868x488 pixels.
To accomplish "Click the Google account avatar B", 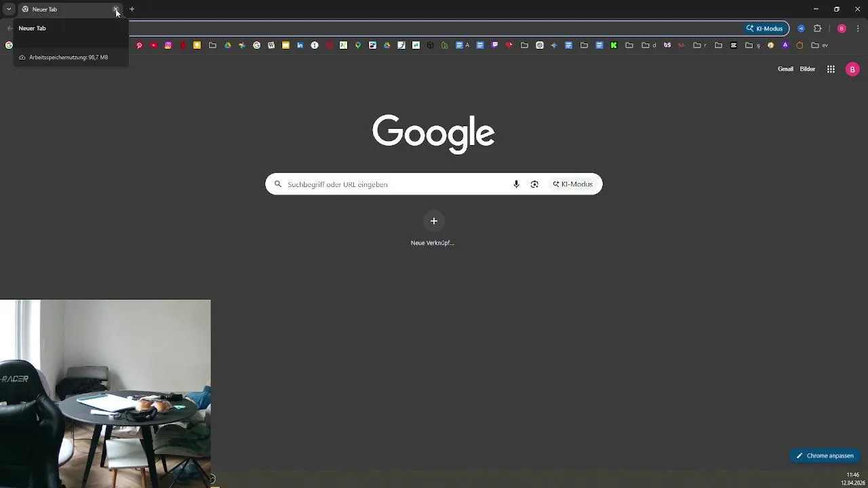I will click(852, 69).
